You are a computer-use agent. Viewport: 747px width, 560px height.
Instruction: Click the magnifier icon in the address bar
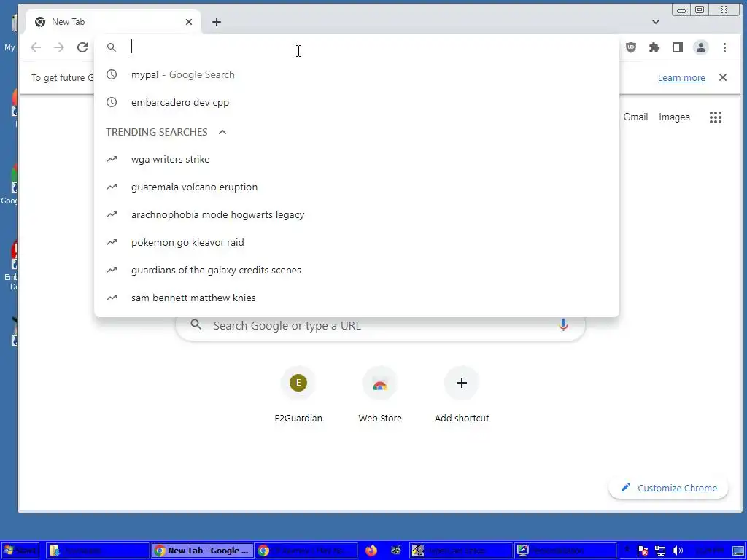pos(112,47)
